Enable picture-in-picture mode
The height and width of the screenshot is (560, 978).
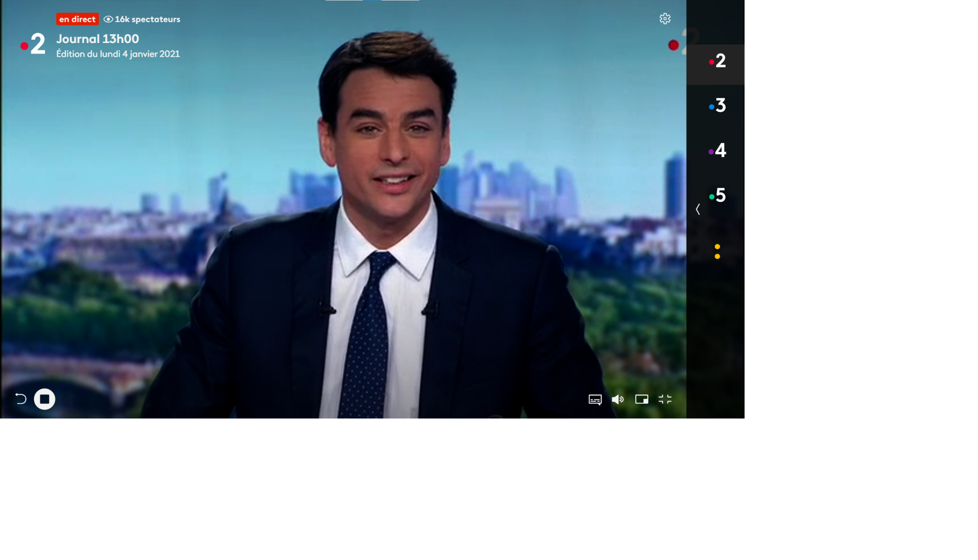[x=642, y=399]
